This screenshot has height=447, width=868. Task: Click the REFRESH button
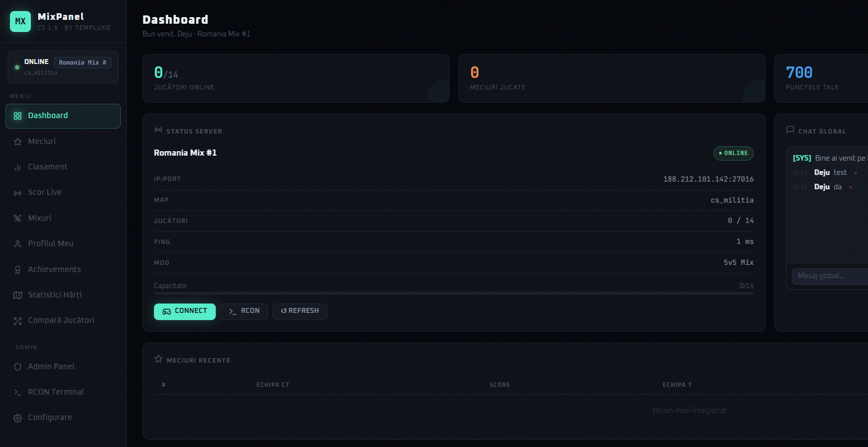point(300,311)
